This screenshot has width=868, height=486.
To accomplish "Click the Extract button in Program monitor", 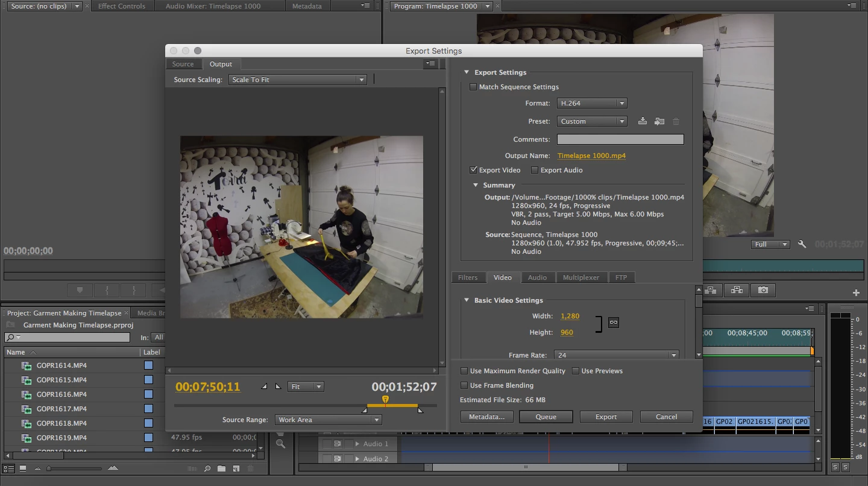I will (x=737, y=290).
